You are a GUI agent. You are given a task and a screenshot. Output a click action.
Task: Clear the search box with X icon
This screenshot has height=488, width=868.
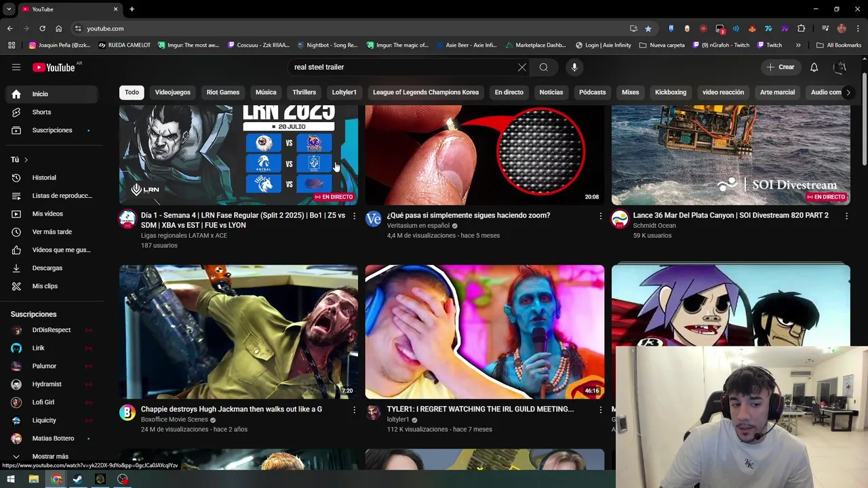(522, 67)
